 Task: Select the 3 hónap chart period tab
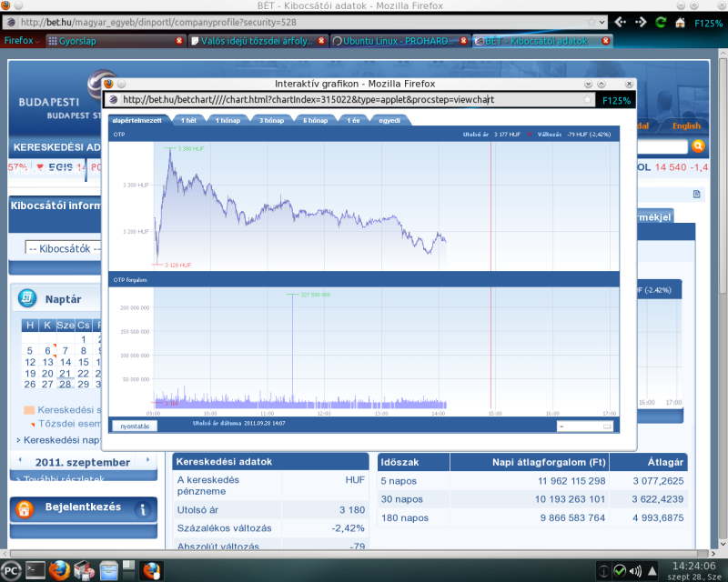click(271, 120)
